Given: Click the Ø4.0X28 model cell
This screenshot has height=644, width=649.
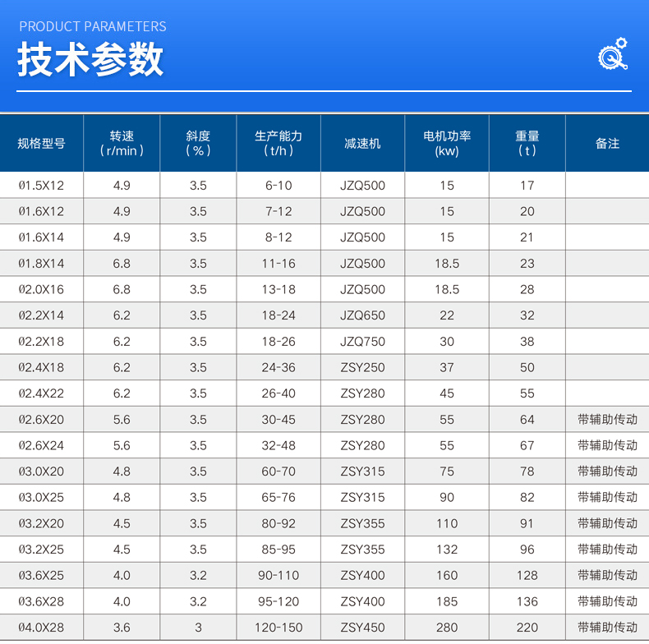Looking at the screenshot, I should point(41,628).
